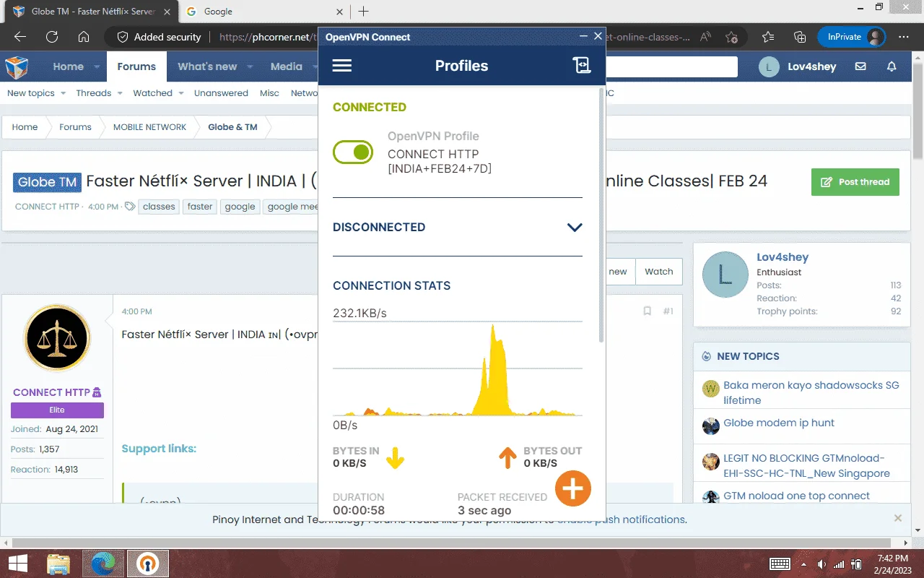The image size is (924, 578).
Task: Expand the Media dropdown arrow
Action: (x=315, y=66)
